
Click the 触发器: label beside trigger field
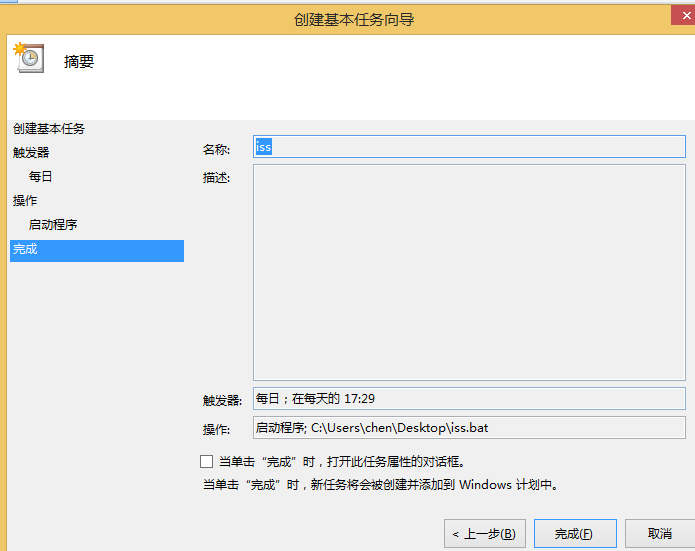(x=222, y=400)
